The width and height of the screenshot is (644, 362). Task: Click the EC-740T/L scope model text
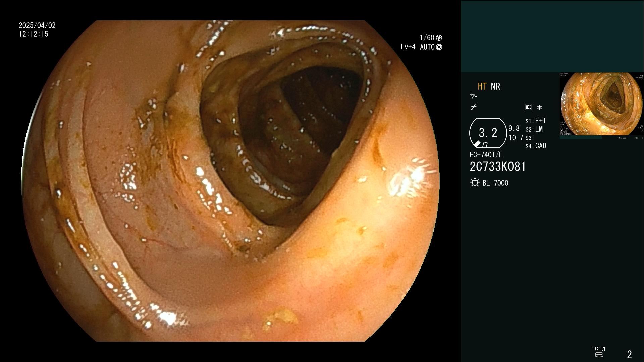pos(486,155)
